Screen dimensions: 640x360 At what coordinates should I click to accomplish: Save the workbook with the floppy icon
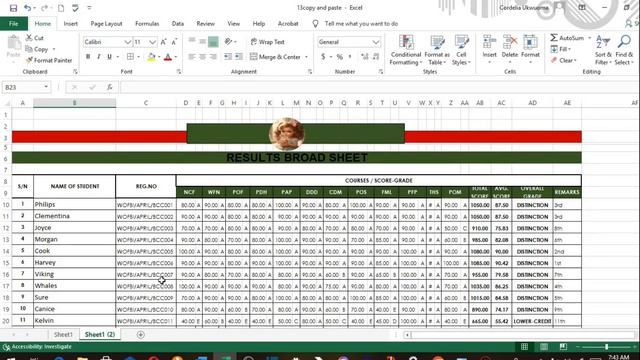(13, 8)
